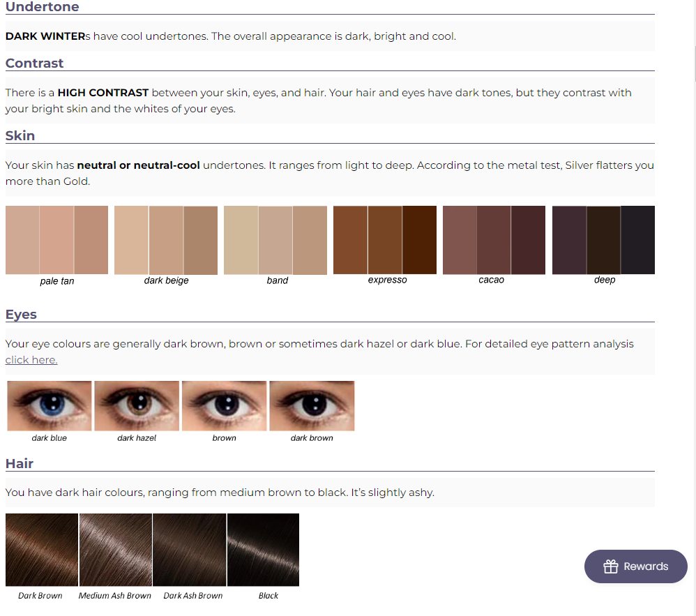Click the Rewards gift icon
This screenshot has height=616, width=696.
(611, 566)
